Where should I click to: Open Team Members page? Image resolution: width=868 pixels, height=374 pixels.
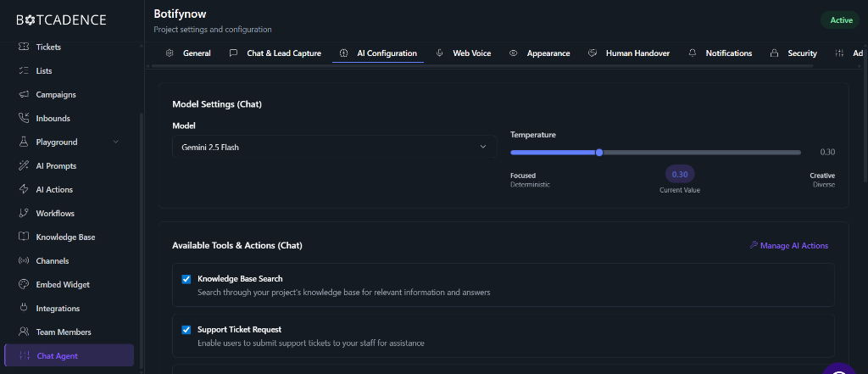tap(70, 332)
